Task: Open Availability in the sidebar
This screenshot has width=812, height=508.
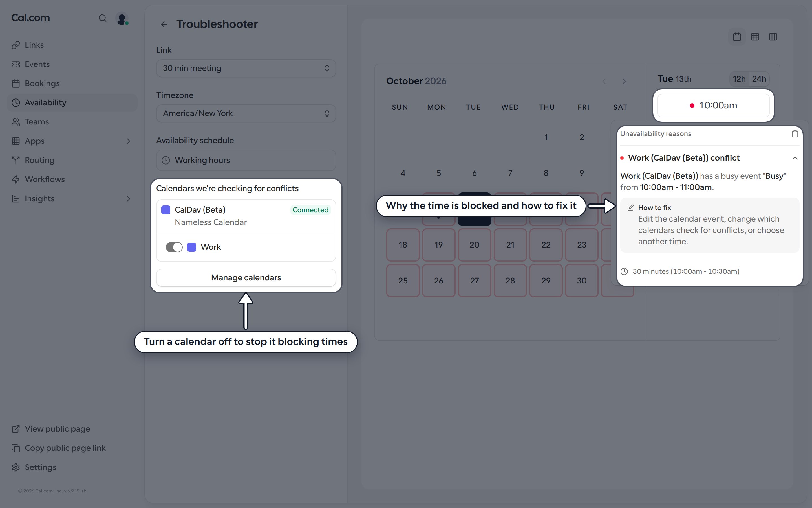Action: 72,102
